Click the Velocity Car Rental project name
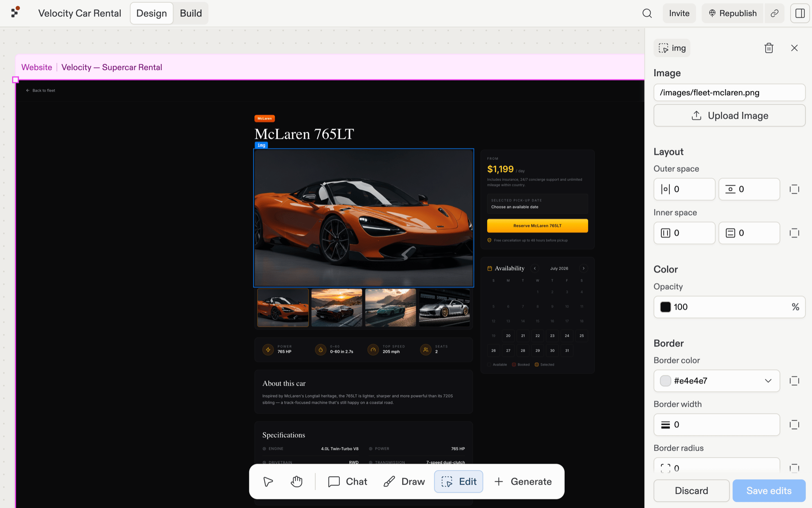This screenshot has height=508, width=812. (x=80, y=13)
